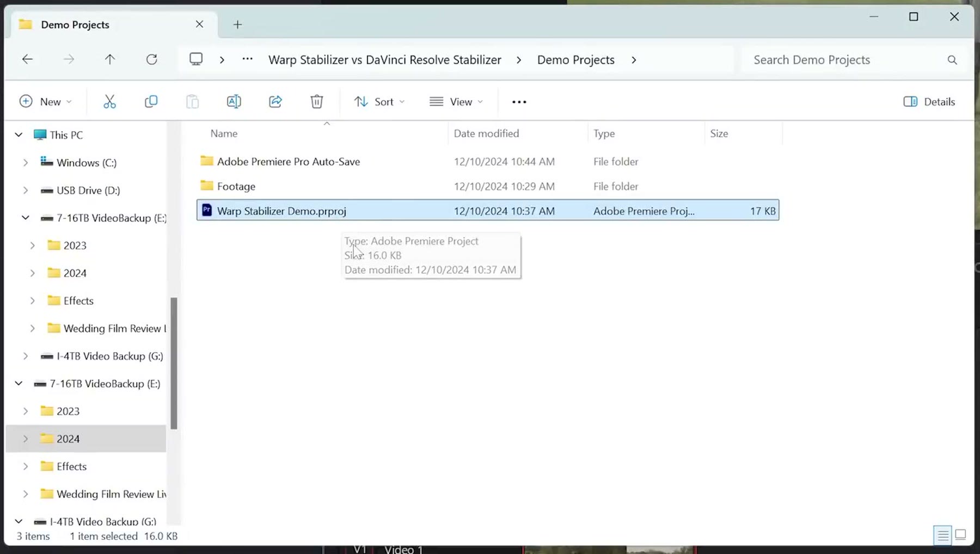Go back with the left arrow
The image size is (980, 554).
(x=27, y=59)
